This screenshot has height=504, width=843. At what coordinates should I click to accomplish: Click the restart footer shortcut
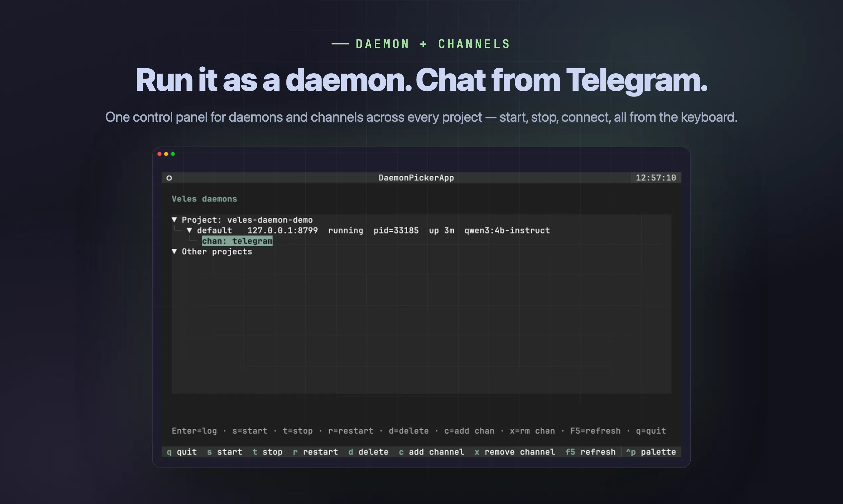coord(315,452)
